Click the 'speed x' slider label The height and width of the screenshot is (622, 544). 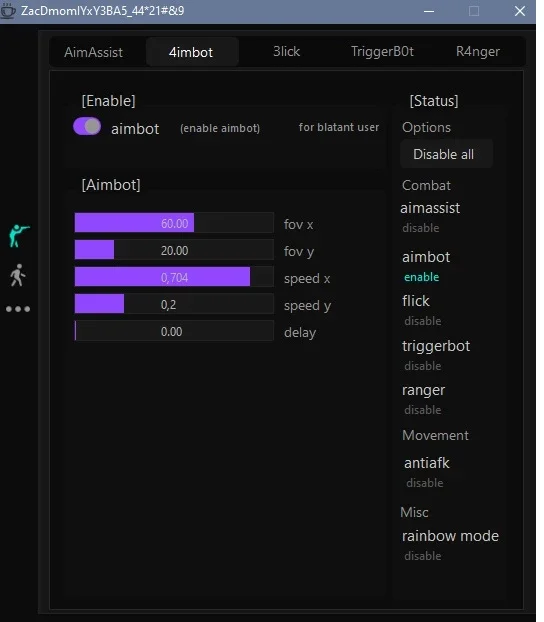coord(307,279)
